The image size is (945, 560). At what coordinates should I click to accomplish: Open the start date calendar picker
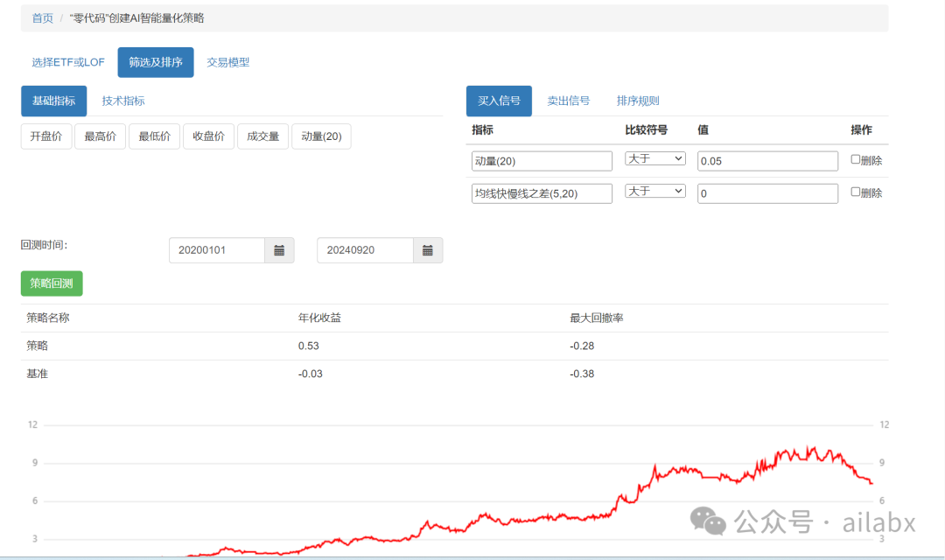click(279, 250)
